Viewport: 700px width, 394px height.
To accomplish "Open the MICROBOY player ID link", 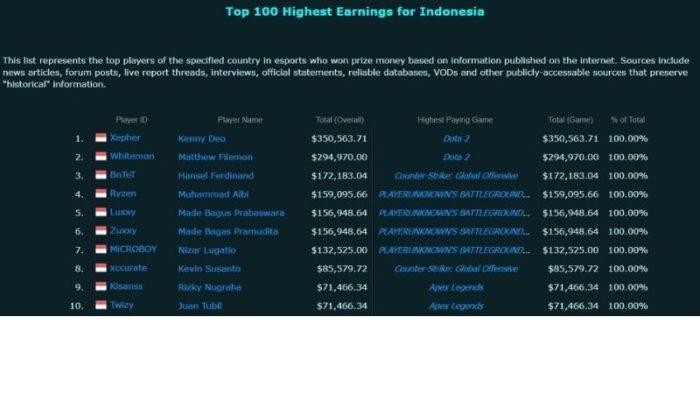I will tap(133, 249).
